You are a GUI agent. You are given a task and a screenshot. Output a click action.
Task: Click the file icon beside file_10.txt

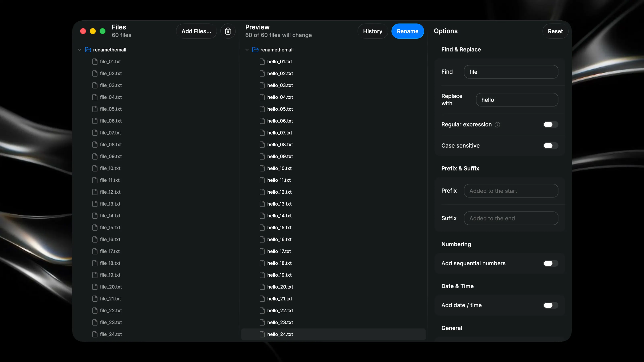point(95,168)
